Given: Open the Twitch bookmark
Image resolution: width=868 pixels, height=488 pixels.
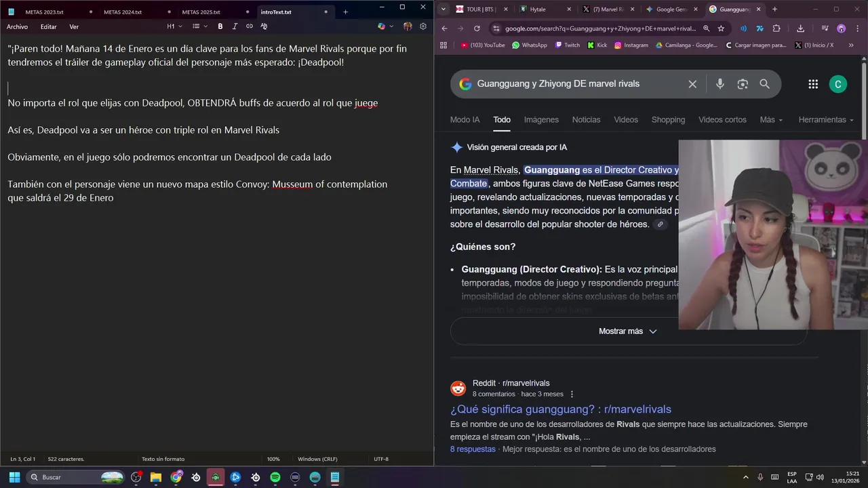Looking at the screenshot, I should coord(568,45).
